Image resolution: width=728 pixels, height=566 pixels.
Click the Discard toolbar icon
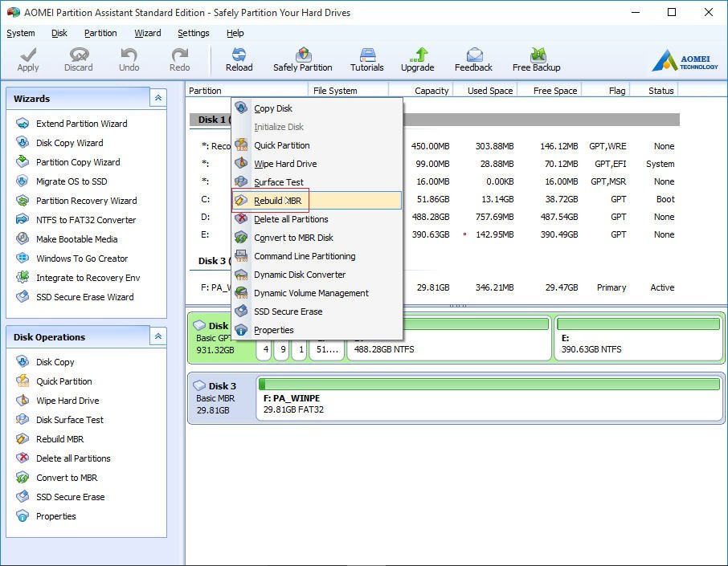pos(78,58)
